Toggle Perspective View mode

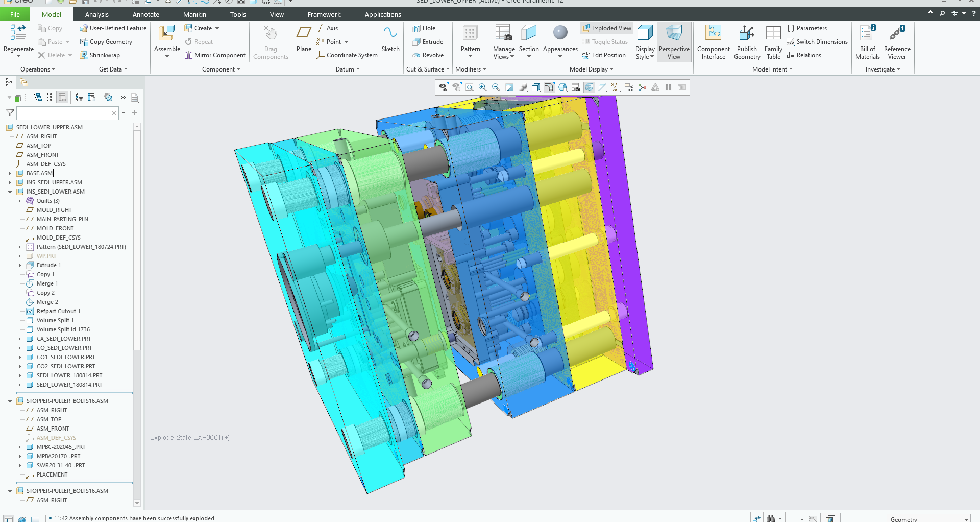tap(674, 42)
